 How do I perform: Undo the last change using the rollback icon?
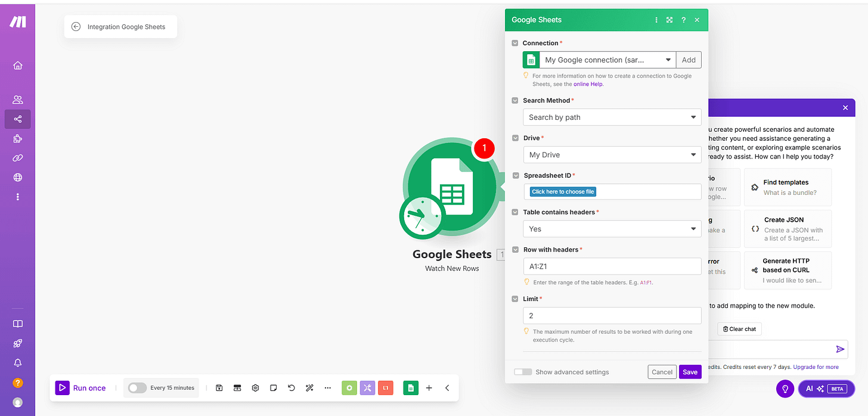click(291, 387)
